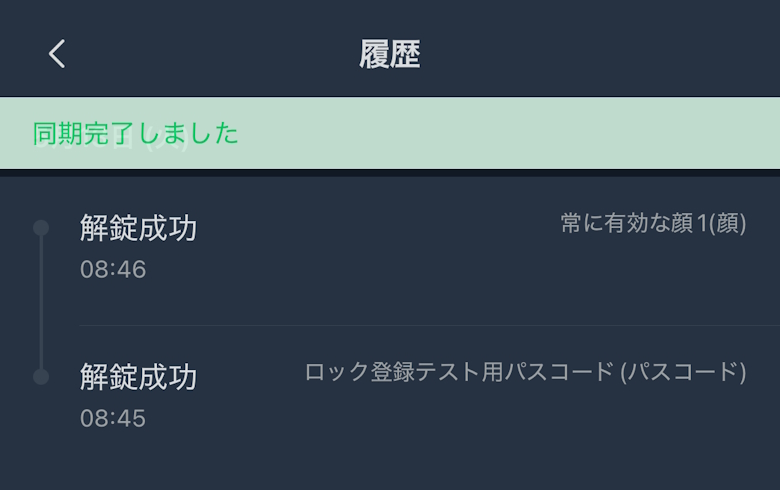Click the 常に有効な顔1(顔) label
Viewport: 780px width, 490px height.
coord(653,224)
